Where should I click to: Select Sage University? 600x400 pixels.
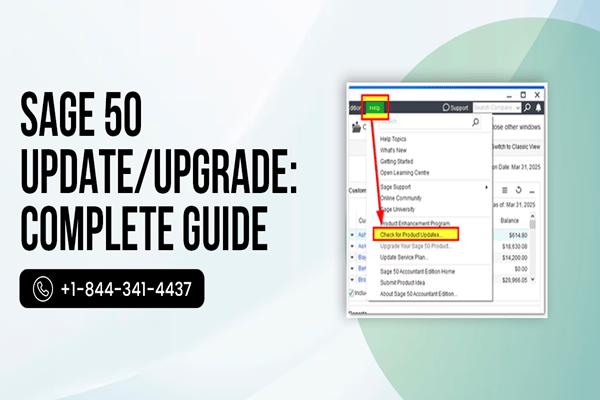click(x=398, y=209)
